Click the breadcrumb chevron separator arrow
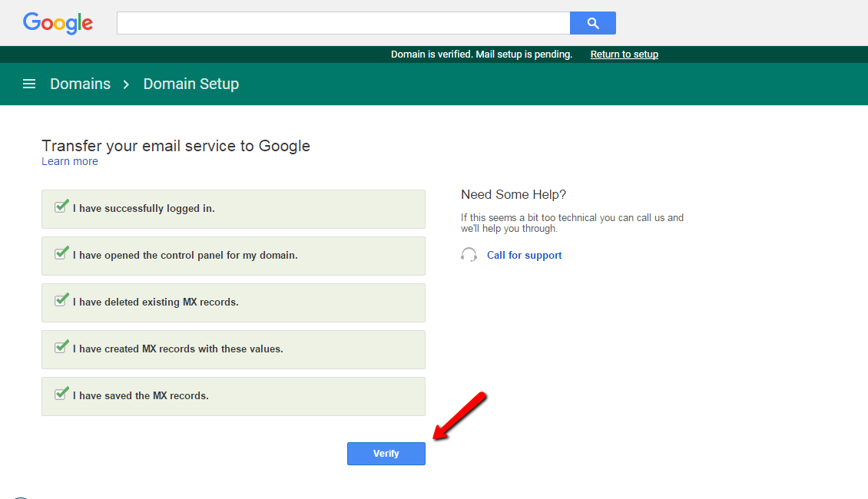Viewport: 868px width, 499px height. coord(127,84)
